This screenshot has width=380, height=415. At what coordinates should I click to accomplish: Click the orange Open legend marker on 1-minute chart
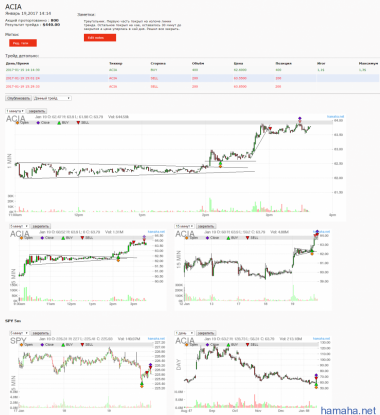pyautogui.click(x=17, y=123)
